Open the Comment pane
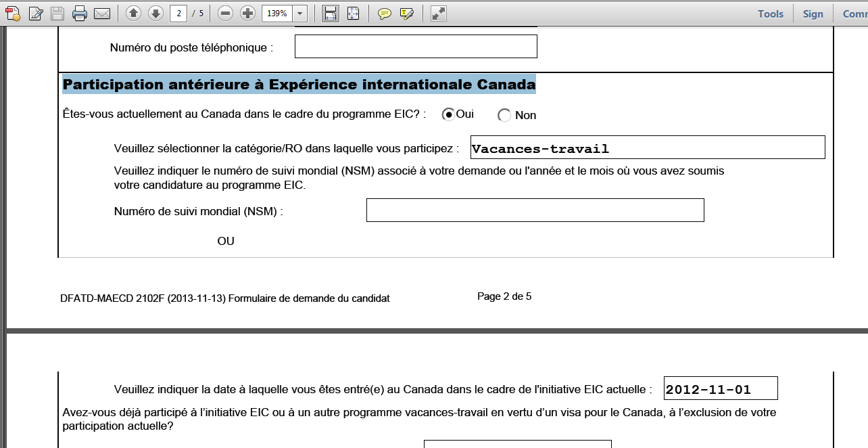Screen dimensions: 868x448 coord(855,14)
